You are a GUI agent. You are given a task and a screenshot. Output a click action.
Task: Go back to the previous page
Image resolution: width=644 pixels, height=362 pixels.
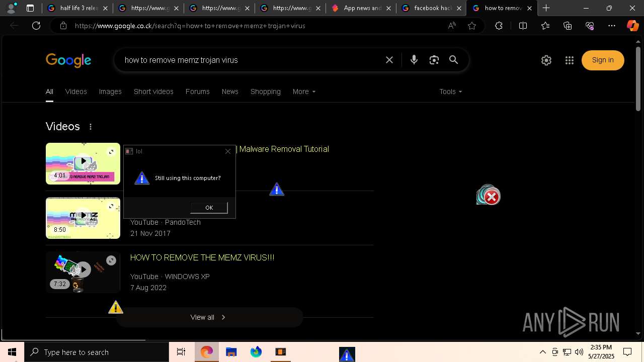(x=14, y=26)
